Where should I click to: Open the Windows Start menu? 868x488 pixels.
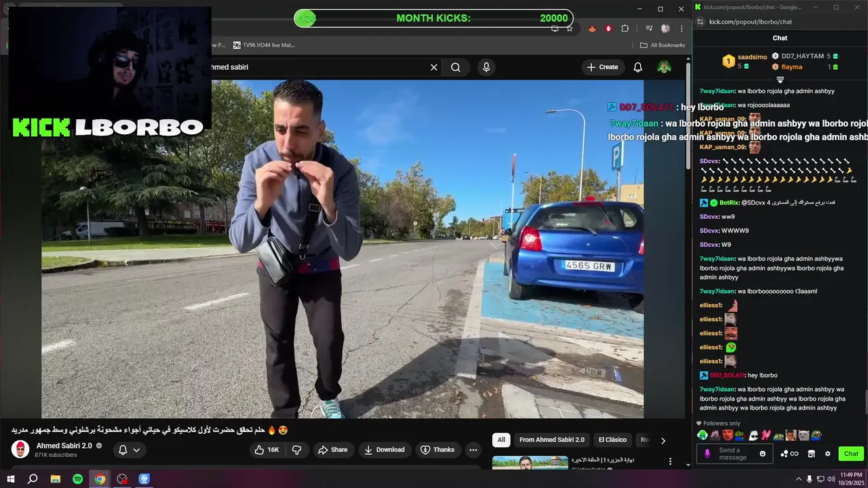point(11,479)
